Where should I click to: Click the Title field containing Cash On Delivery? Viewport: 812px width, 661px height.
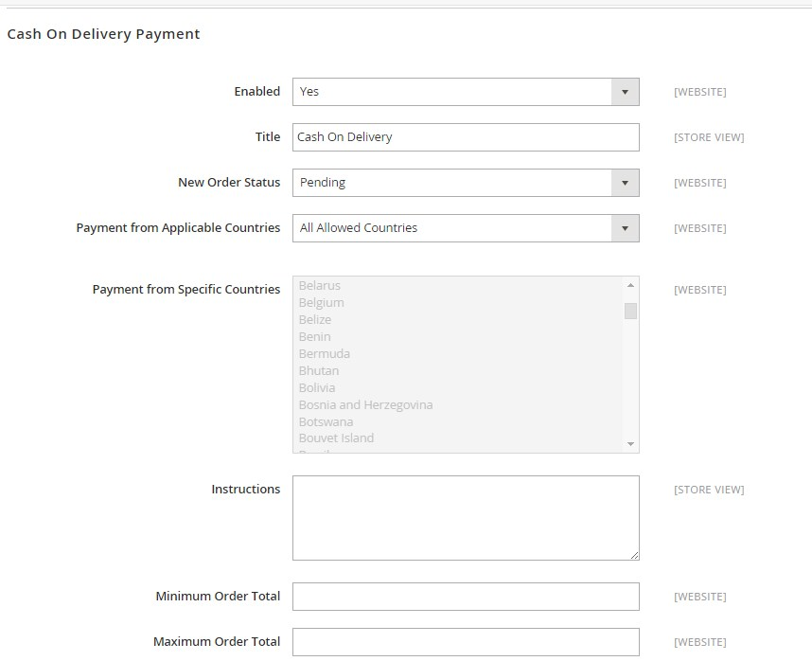tap(466, 137)
